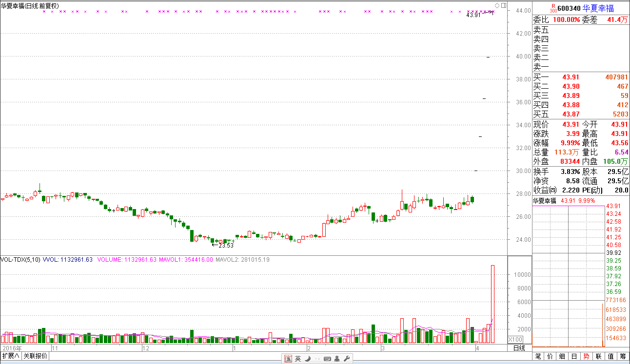Click the 43.91 high price marker on chart

tap(473, 15)
